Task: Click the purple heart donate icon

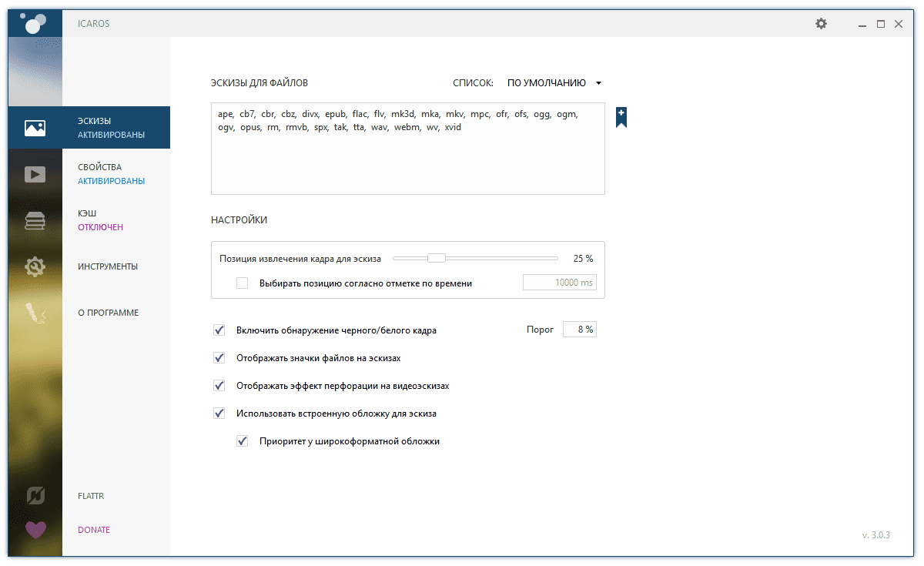Action: pos(35,530)
